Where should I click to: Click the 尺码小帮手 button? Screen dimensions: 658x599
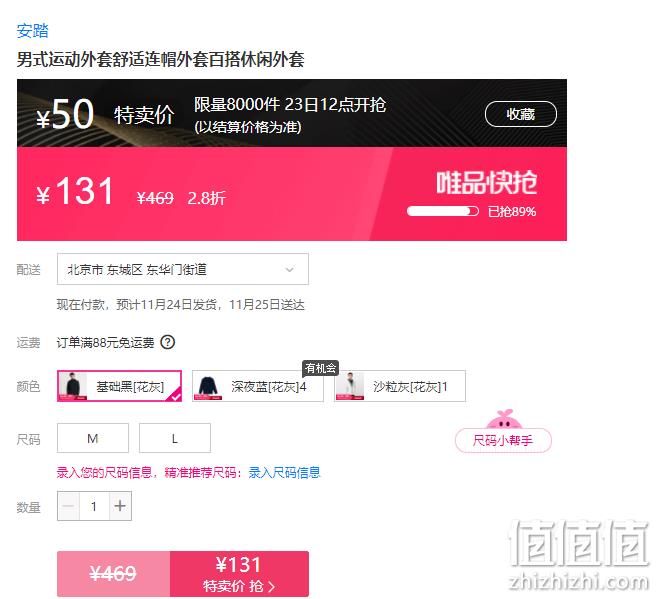503,440
